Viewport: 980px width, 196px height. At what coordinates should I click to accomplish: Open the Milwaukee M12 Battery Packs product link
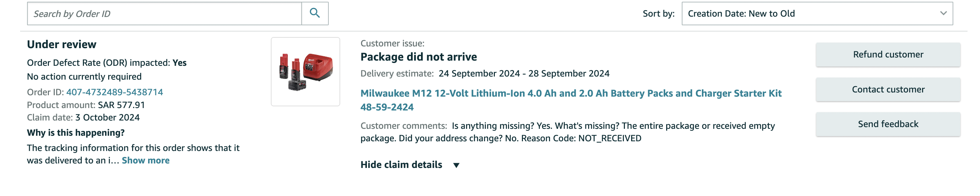(x=571, y=100)
